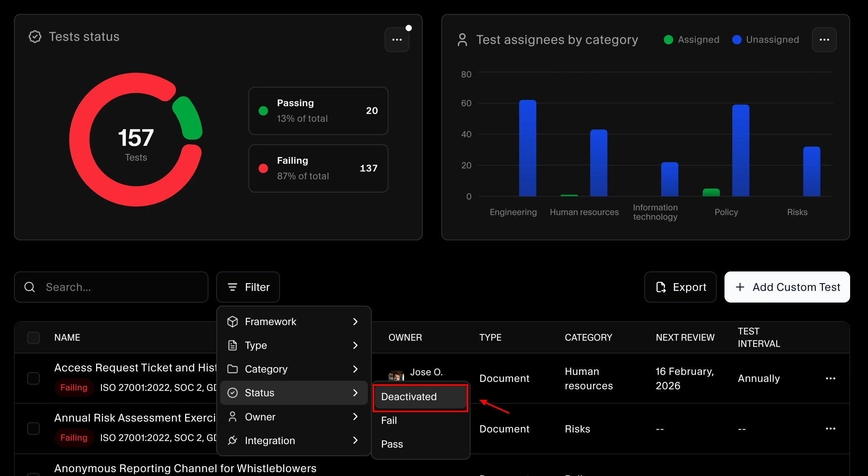Expand the Category filter submenu chevron
868x476 pixels.
[355, 369]
